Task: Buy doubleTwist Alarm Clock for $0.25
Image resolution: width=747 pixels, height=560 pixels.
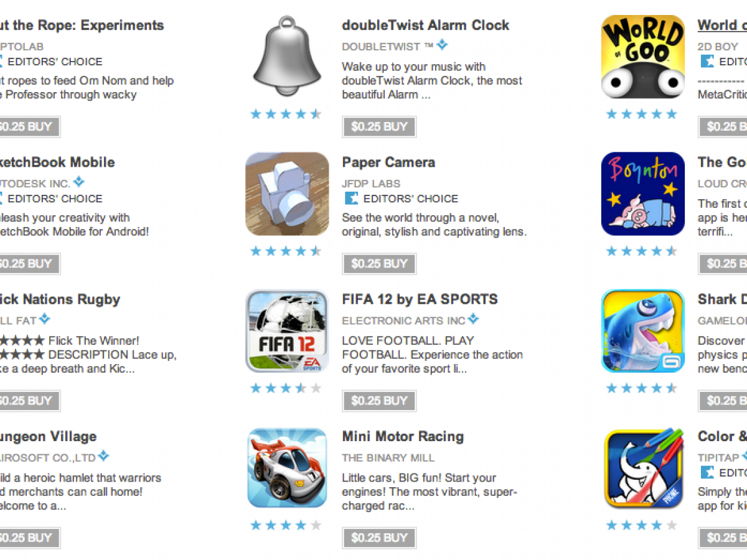Action: coord(379,127)
